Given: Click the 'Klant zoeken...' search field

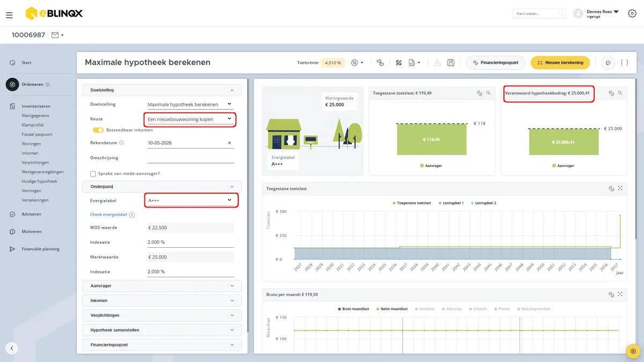Looking at the screenshot, I should (539, 13).
